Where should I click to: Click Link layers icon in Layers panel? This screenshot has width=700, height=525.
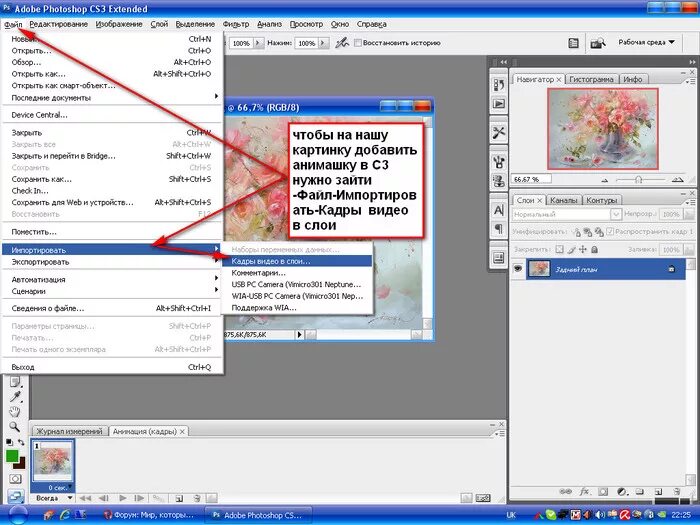(x=565, y=492)
